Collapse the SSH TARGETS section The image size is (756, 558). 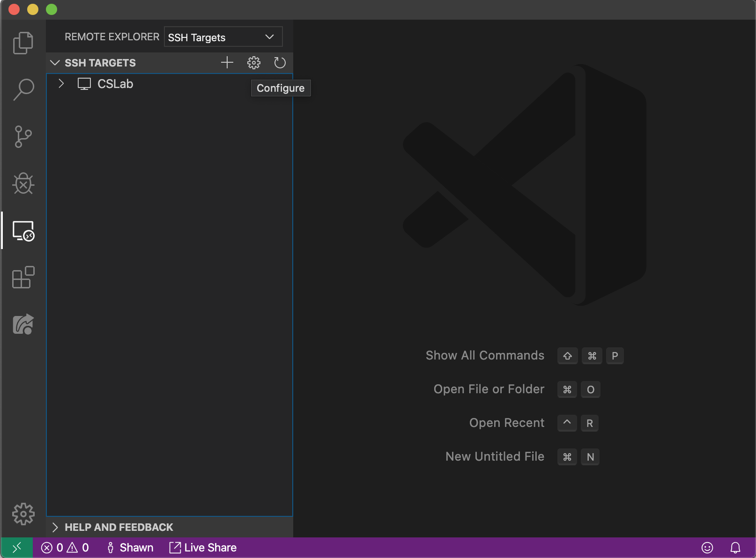coord(55,63)
